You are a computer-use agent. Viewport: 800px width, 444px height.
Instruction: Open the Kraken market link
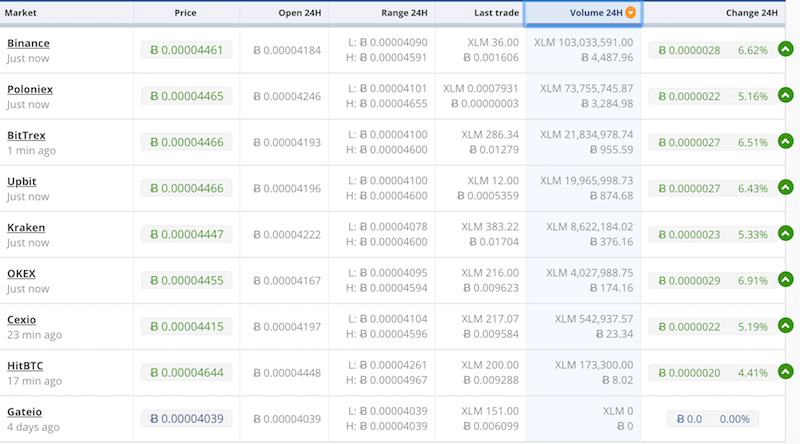tap(26, 228)
